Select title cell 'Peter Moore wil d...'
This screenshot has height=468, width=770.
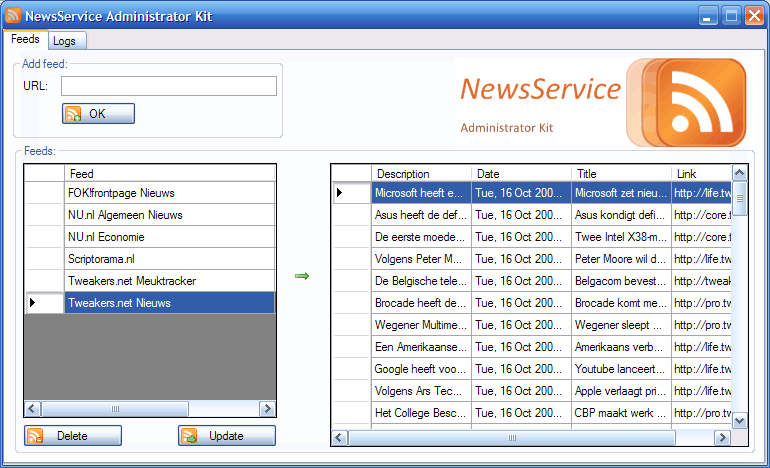point(621,259)
